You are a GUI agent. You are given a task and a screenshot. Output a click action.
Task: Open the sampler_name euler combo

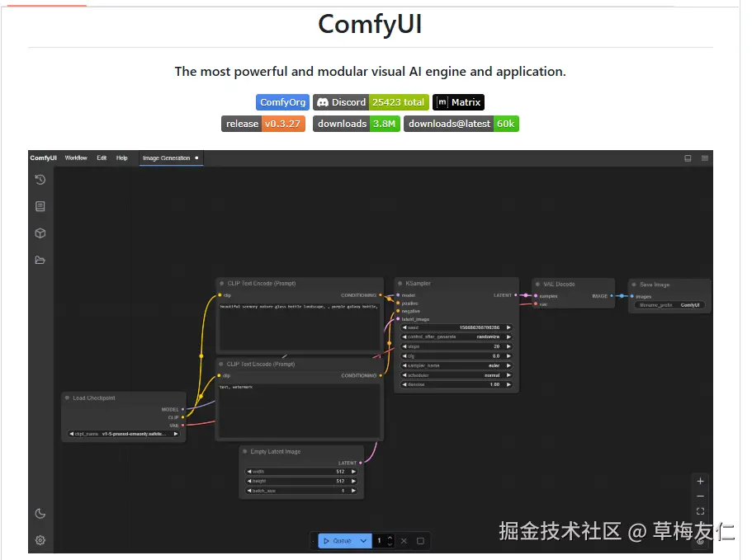coord(456,365)
